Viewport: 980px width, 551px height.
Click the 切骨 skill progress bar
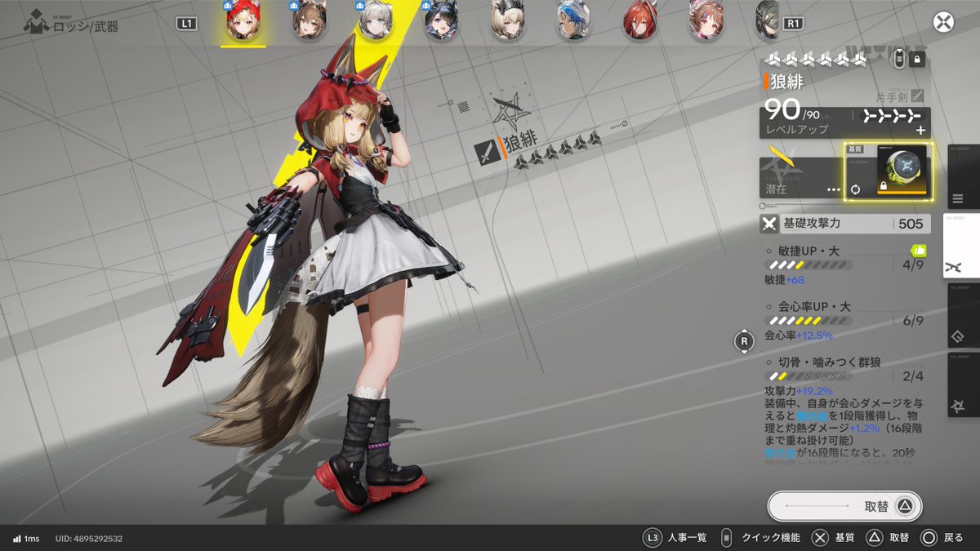click(809, 376)
